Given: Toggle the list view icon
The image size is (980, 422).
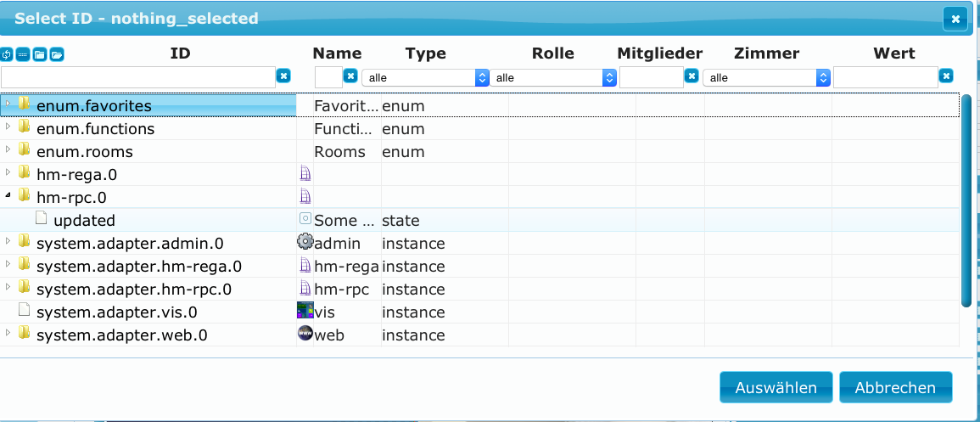Looking at the screenshot, I should coord(23,54).
